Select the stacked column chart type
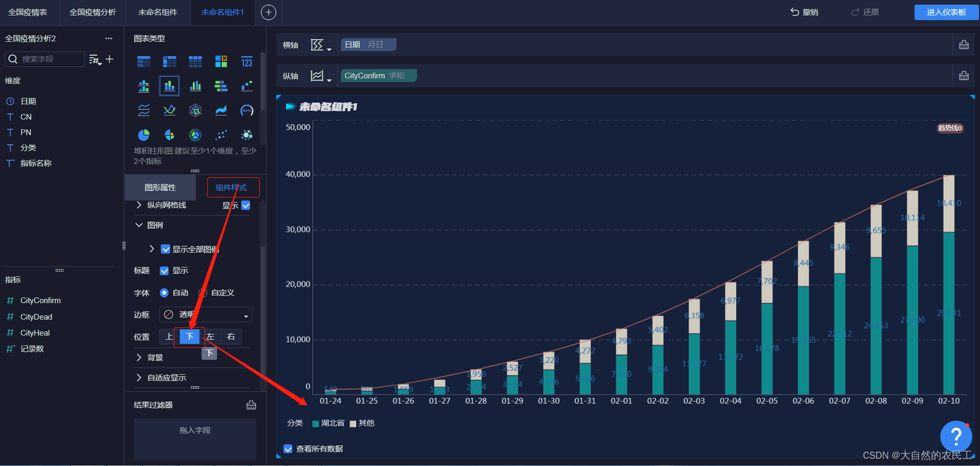The width and height of the screenshot is (980, 466). (170, 86)
